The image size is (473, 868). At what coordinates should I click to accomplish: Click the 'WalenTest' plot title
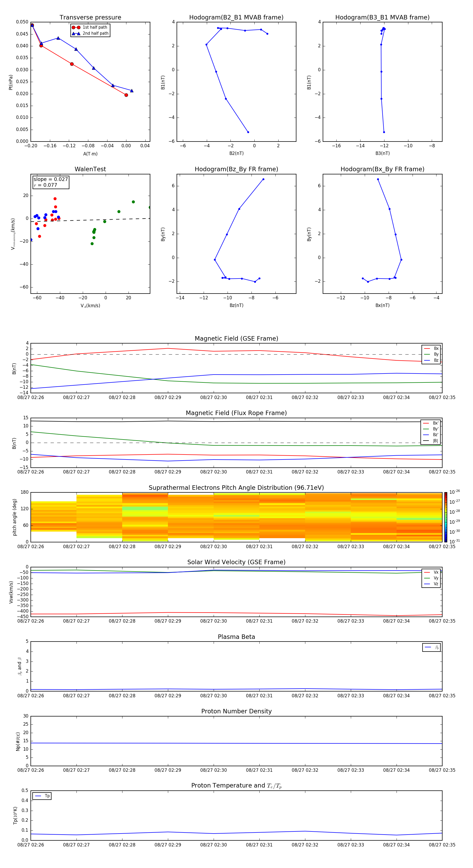coord(90,169)
